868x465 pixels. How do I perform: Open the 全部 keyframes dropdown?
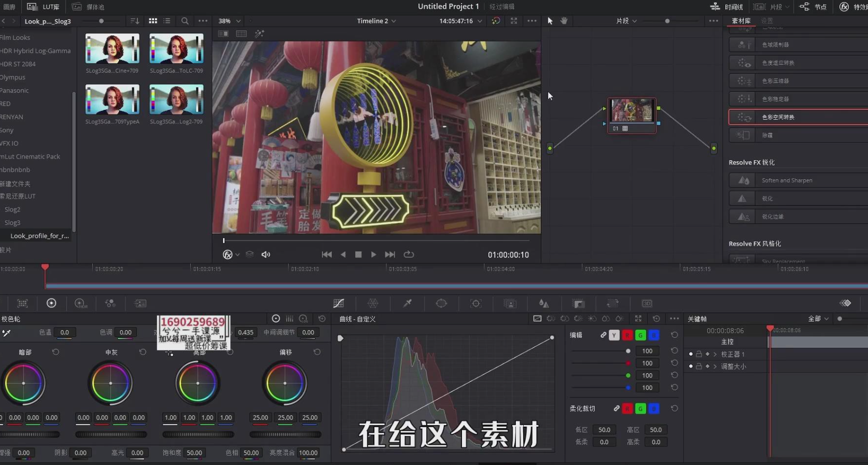tap(818, 319)
